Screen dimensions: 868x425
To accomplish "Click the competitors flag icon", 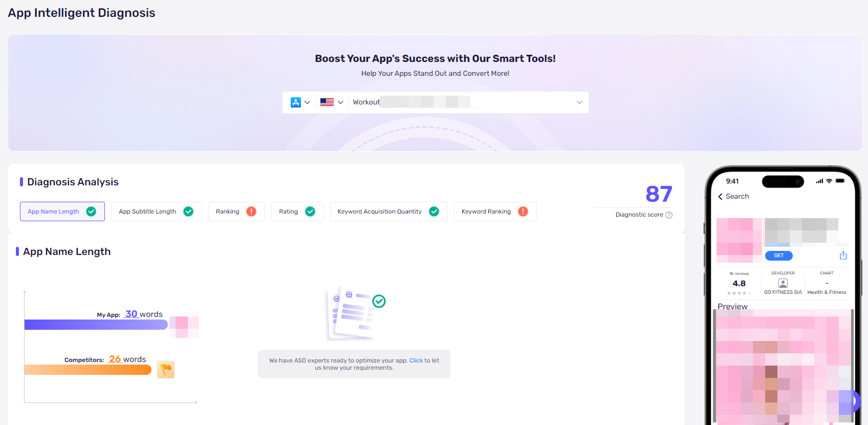I will click(x=166, y=369).
